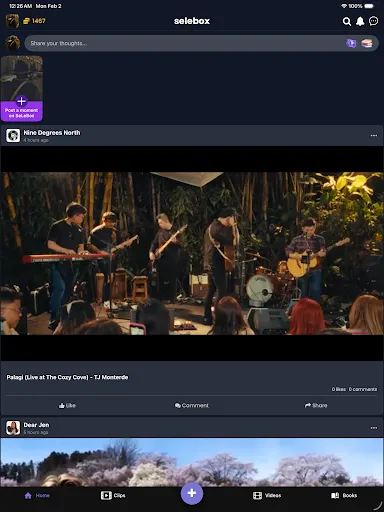View 0 comments count
Screen dimensions: 384x512
363,389
